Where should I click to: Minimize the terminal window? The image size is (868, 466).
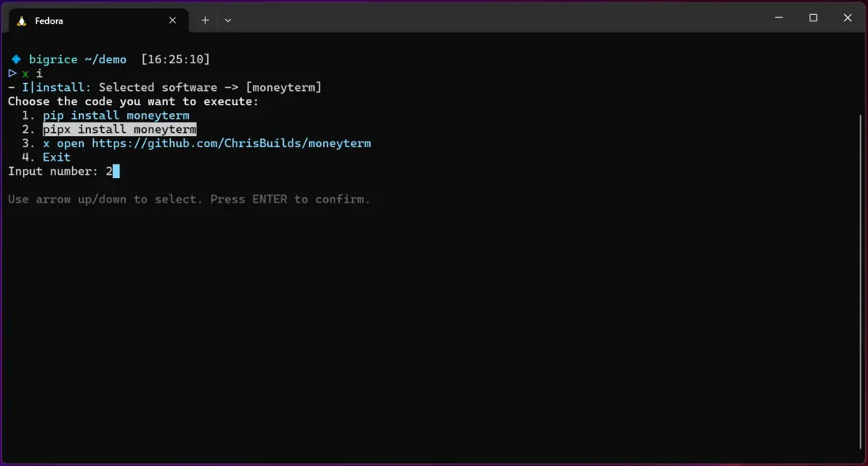(779, 18)
